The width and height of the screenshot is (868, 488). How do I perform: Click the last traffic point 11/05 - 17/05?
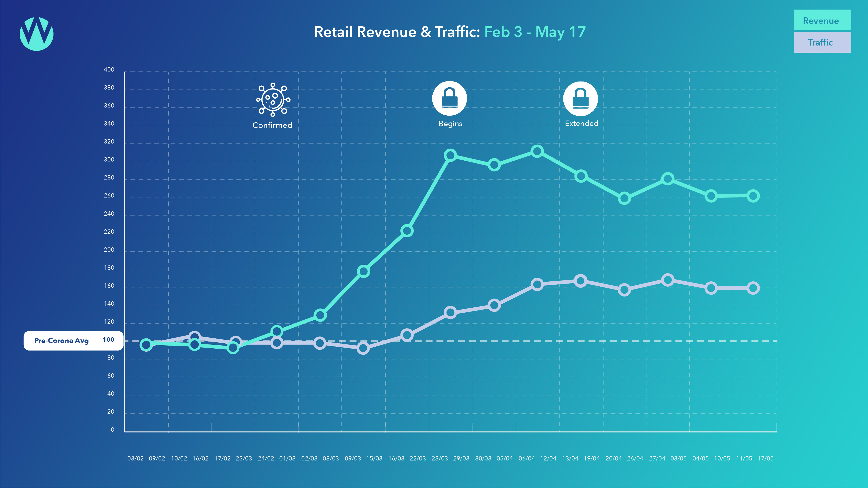click(753, 288)
